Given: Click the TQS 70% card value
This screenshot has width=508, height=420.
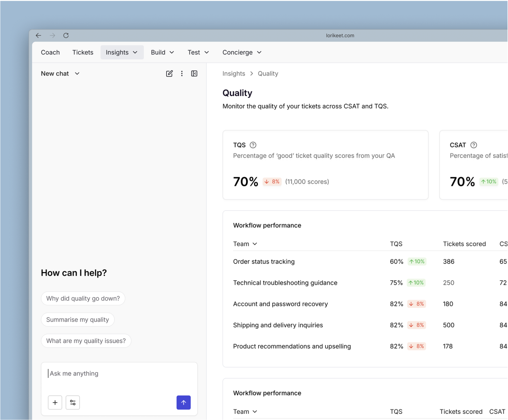Looking at the screenshot, I should point(245,182).
